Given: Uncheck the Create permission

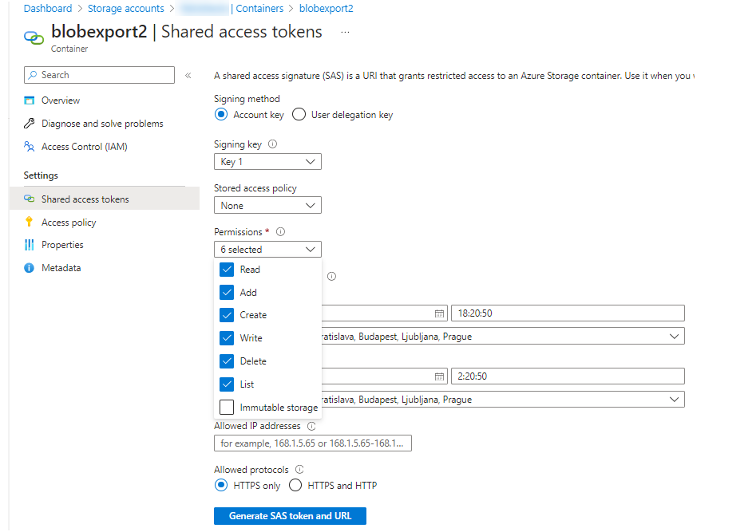Looking at the screenshot, I should (227, 315).
